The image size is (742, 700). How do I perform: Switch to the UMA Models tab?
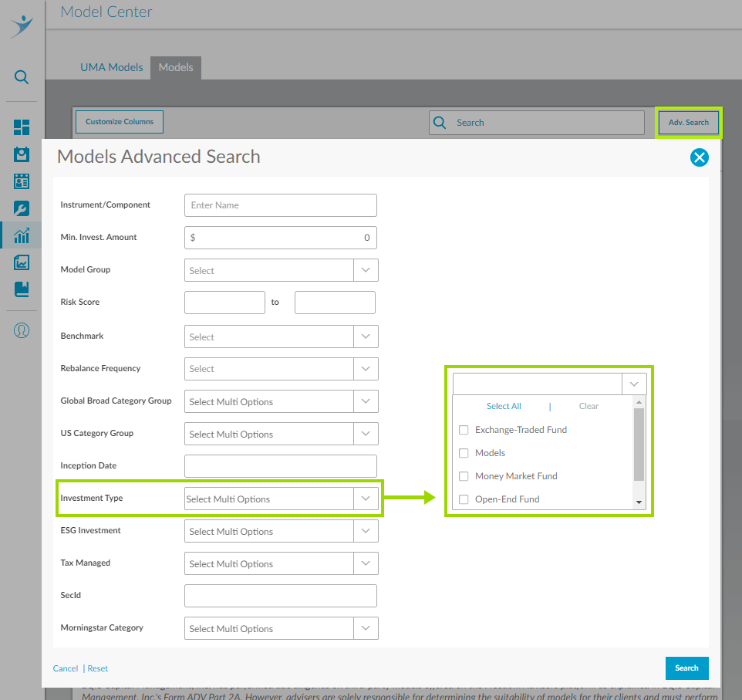pos(112,67)
